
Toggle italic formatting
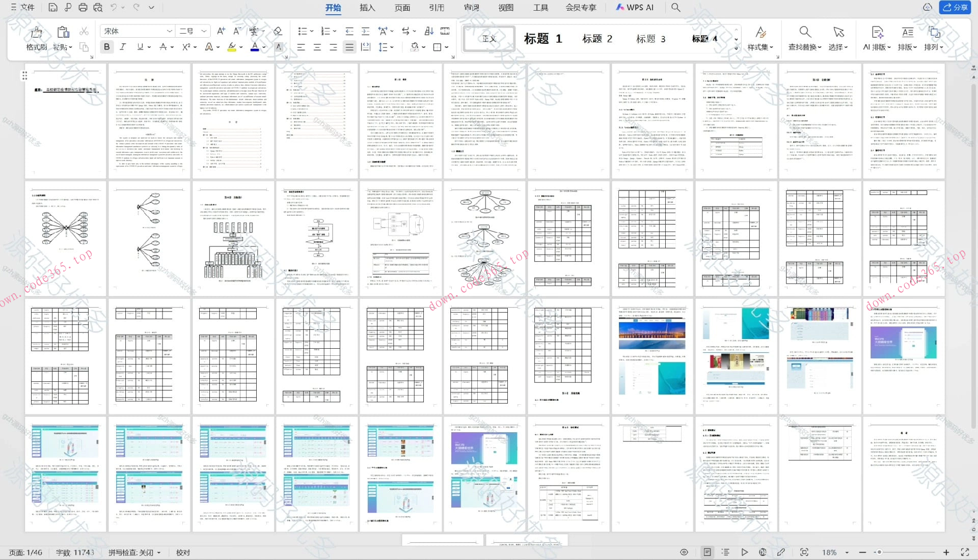click(123, 47)
